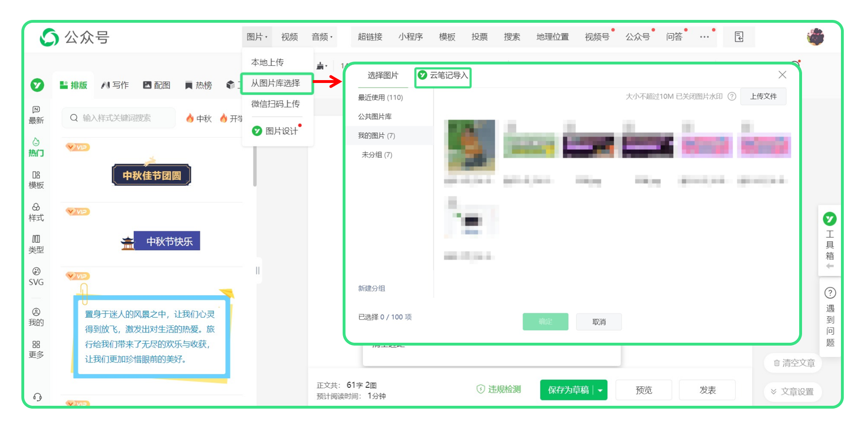Select 公共图片库 category

click(x=375, y=117)
